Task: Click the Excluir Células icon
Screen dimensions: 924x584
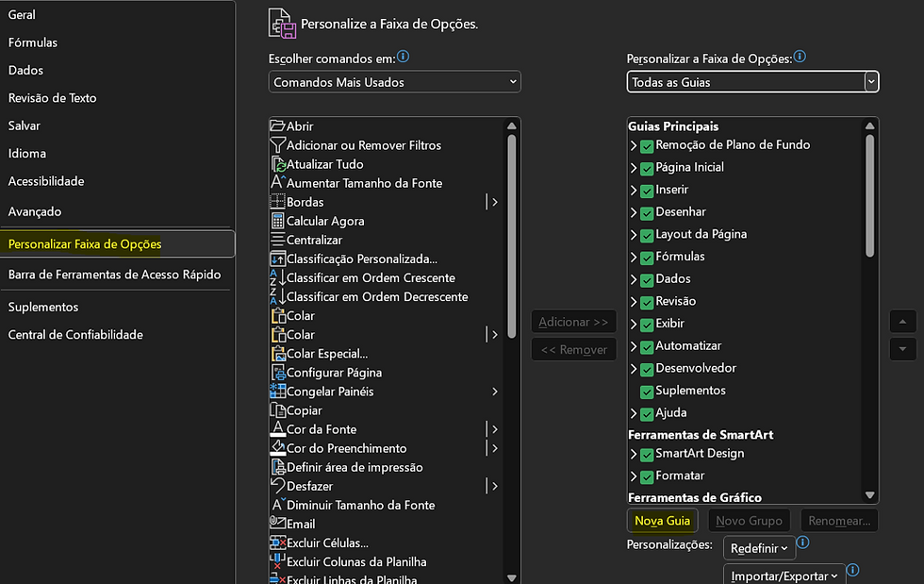Action: point(277,542)
